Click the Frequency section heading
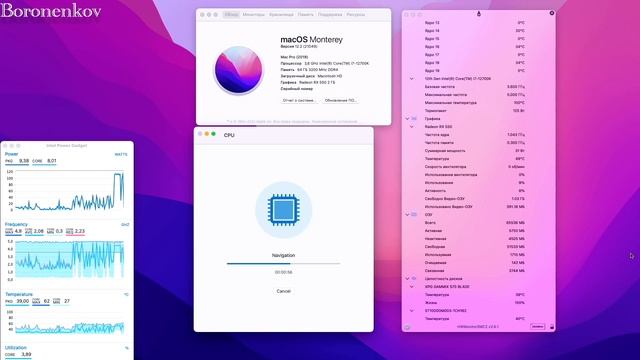The width and height of the screenshot is (640, 360). pos(16,224)
